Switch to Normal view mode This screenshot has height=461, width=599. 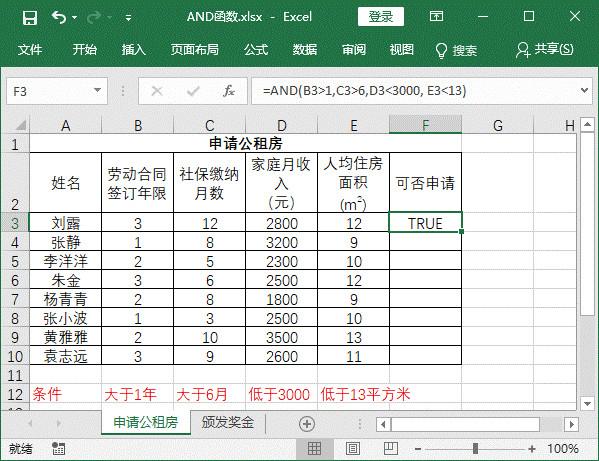[x=314, y=448]
